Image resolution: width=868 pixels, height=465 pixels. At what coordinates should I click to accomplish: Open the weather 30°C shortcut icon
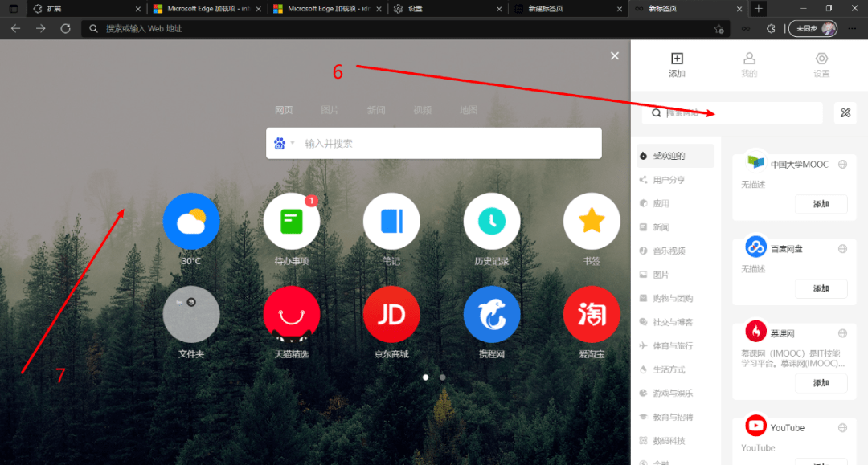pos(191,221)
